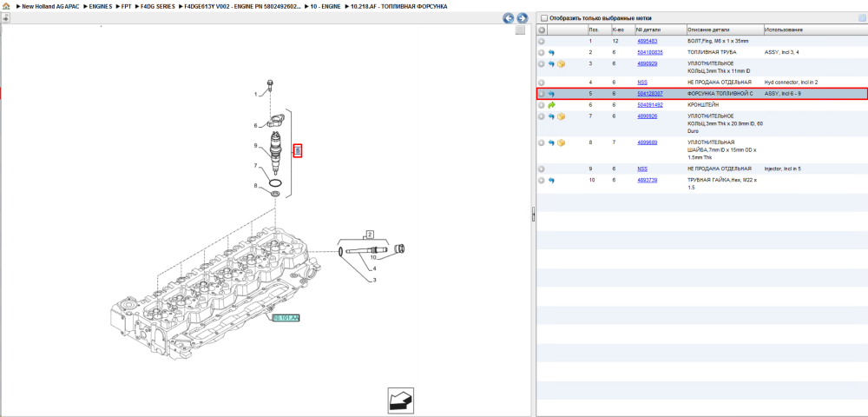The image size is (868, 417).
Task: Select callout 5 on the injector diagram
Action: click(x=297, y=150)
